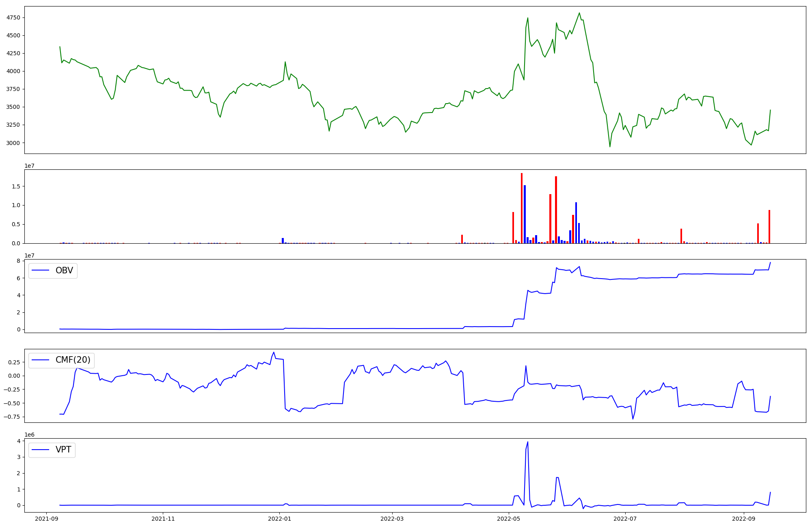The image size is (812, 528).
Task: Click the −0.75 label on CMF axis
Action: (12, 417)
